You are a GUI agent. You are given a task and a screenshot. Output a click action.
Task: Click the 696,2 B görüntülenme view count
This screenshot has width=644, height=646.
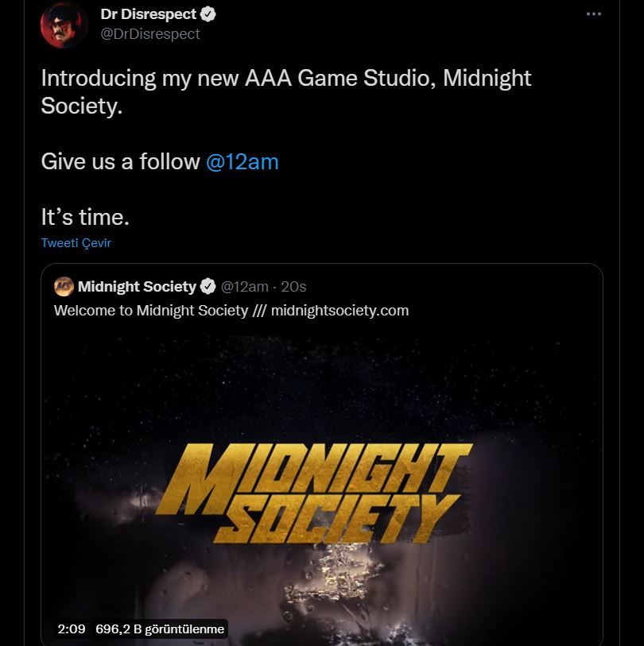(x=160, y=629)
